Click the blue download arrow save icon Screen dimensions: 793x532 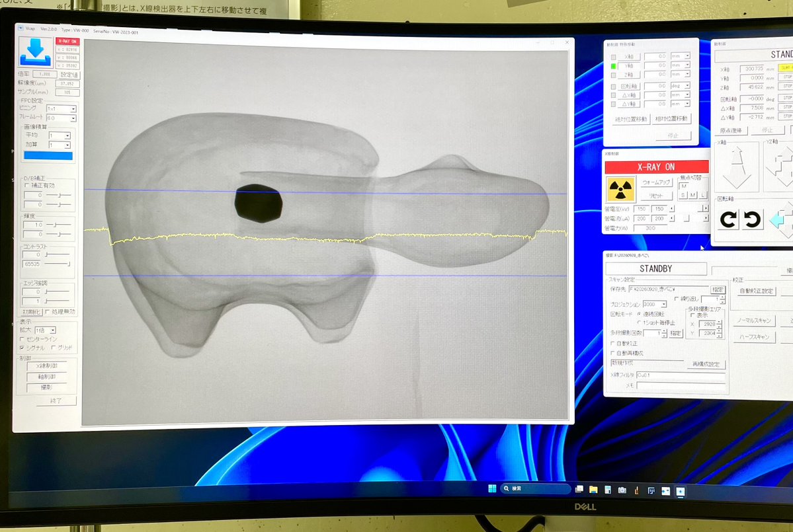(x=35, y=52)
